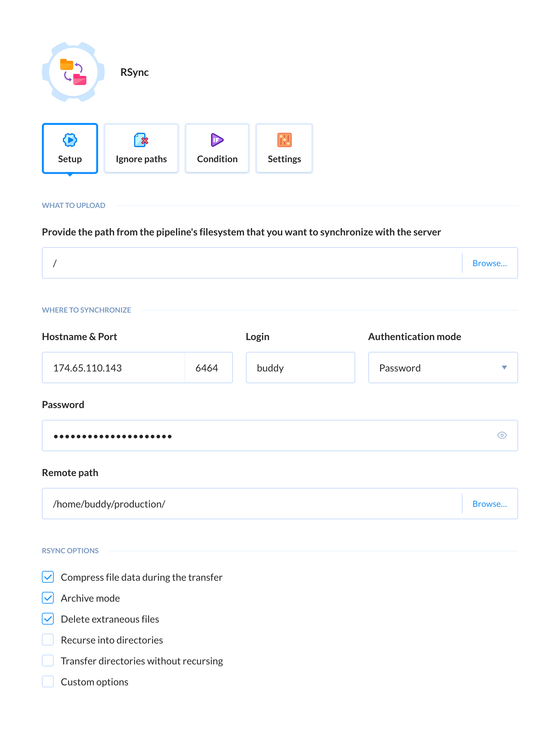The image size is (560, 739).
Task: Click the Ignore paths file icon
Action: click(141, 140)
